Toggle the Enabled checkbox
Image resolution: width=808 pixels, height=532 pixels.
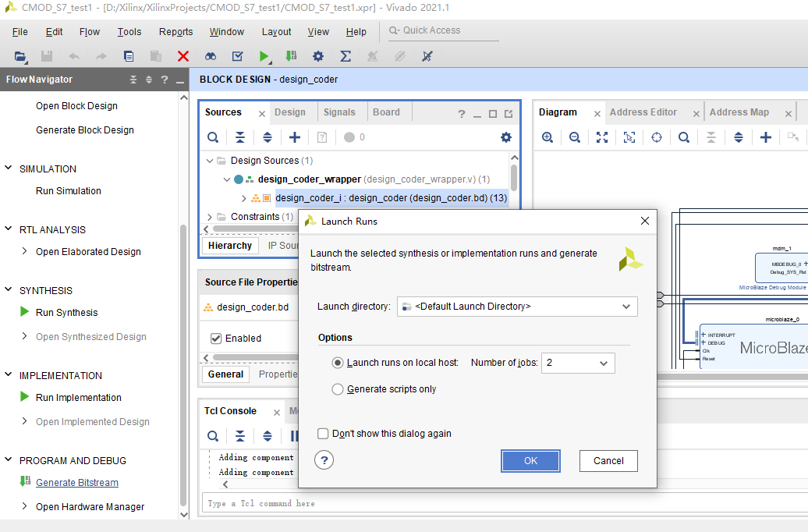pos(217,339)
